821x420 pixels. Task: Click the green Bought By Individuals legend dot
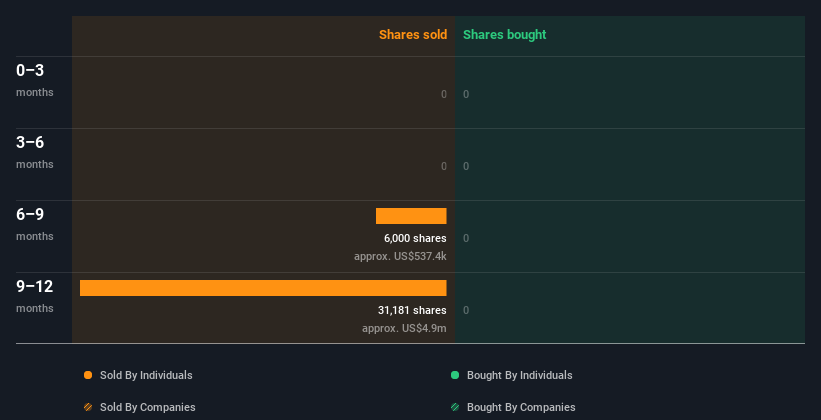click(x=455, y=375)
